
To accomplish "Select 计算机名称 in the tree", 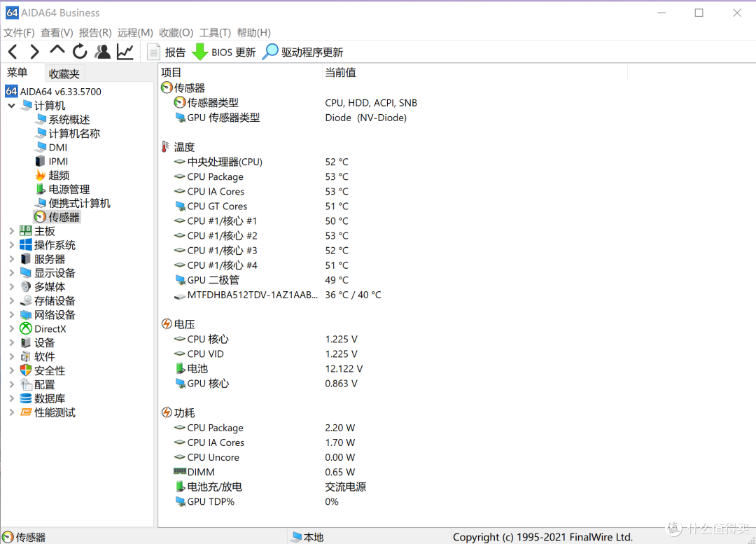I will tap(68, 134).
